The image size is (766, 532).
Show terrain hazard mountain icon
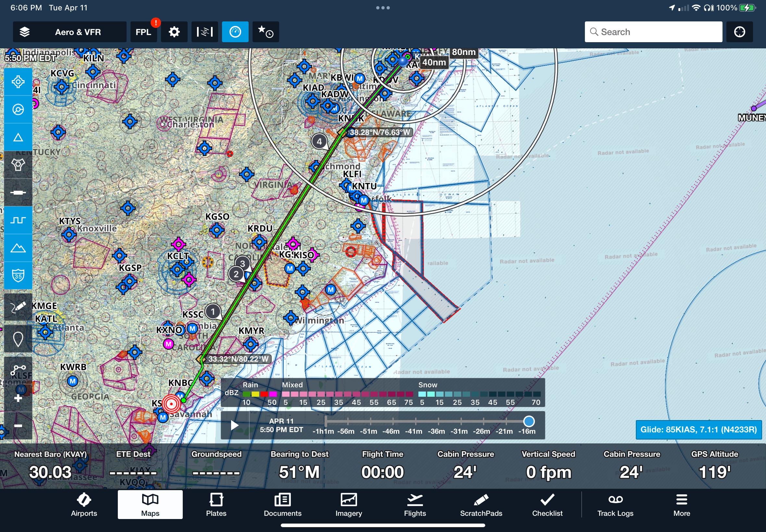(18, 248)
